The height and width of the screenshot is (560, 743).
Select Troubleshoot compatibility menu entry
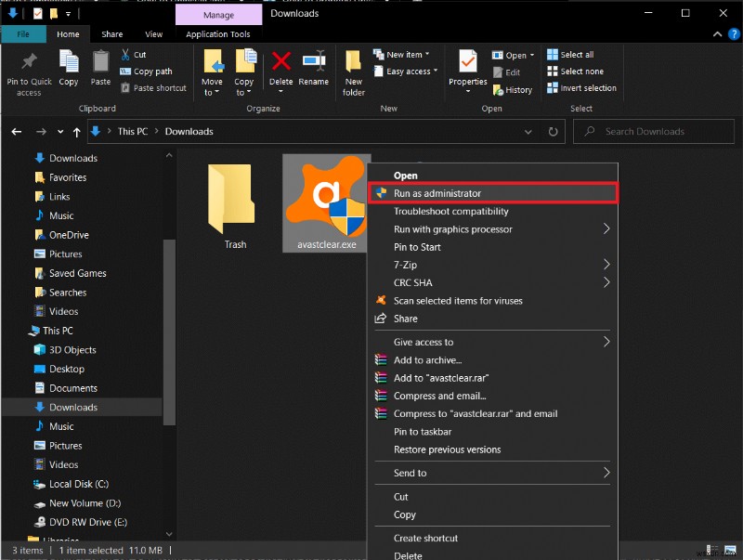(450, 211)
